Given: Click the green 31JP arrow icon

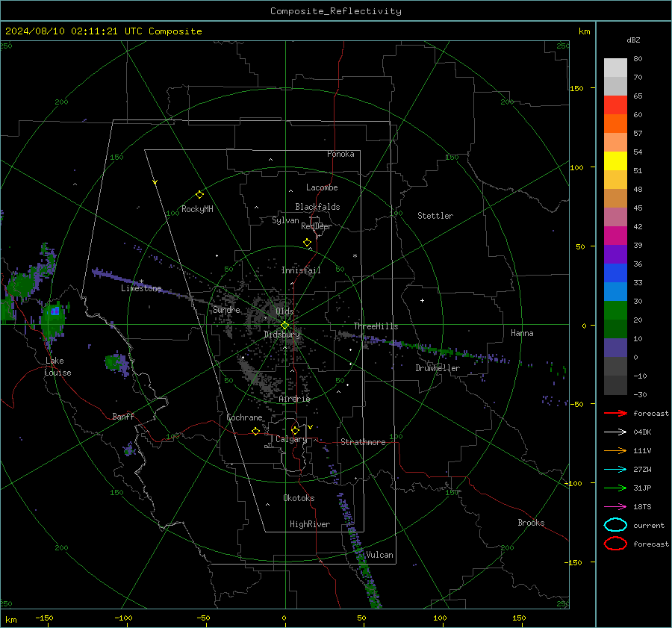Looking at the screenshot, I should click(615, 488).
